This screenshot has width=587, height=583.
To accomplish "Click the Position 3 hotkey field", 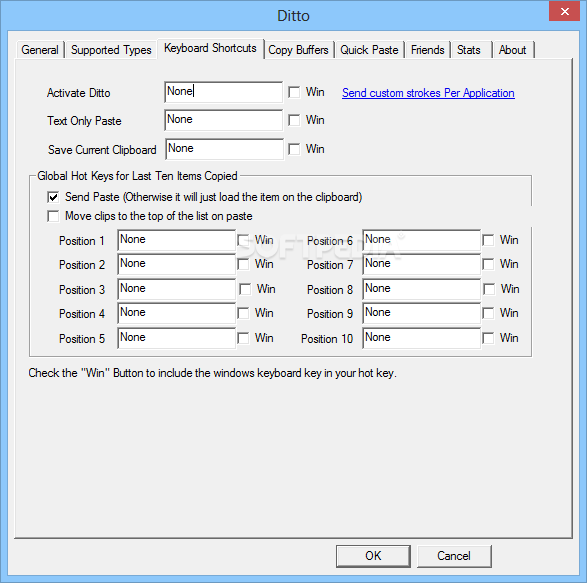I will (x=176, y=289).
